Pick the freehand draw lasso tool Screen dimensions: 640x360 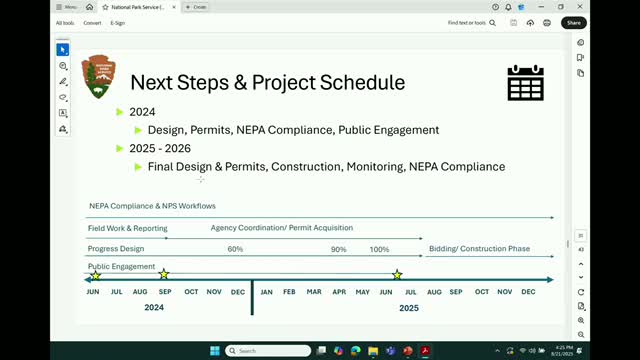tap(63, 97)
